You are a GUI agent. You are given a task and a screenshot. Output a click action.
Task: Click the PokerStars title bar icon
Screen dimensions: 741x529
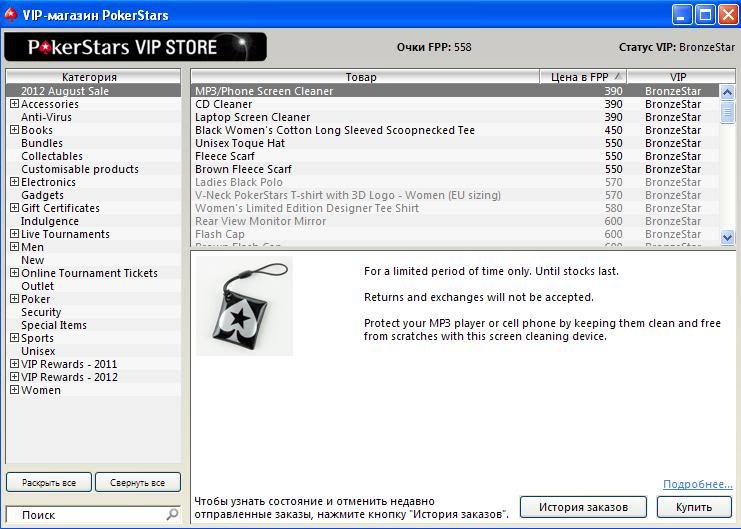click(x=10, y=15)
